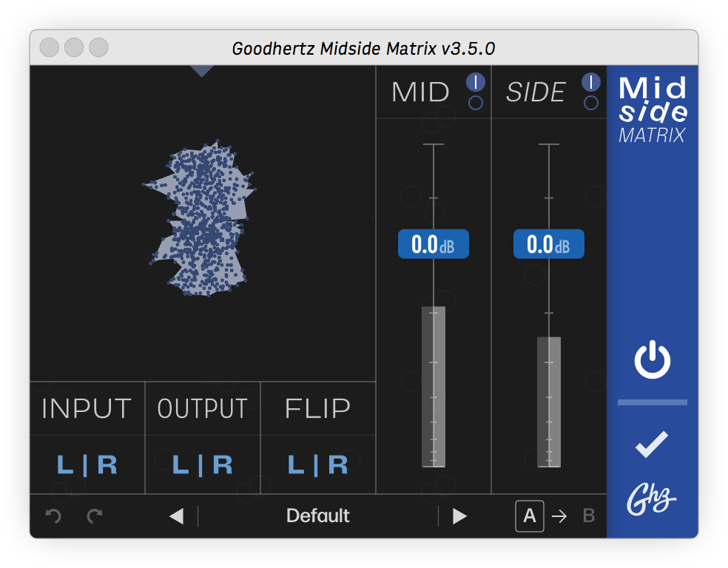Screen dimensions: 728x568
Task: Enable the SIDE channel on switch
Action: tap(590, 82)
